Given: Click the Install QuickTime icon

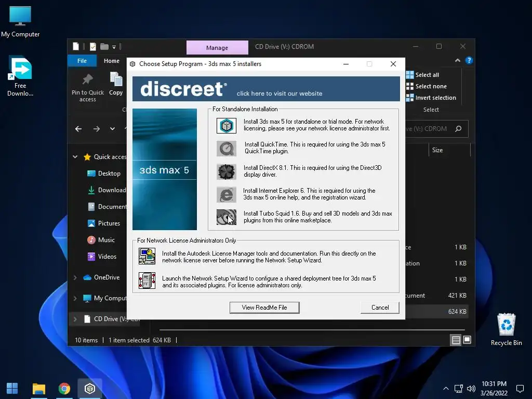Looking at the screenshot, I should [227, 148].
